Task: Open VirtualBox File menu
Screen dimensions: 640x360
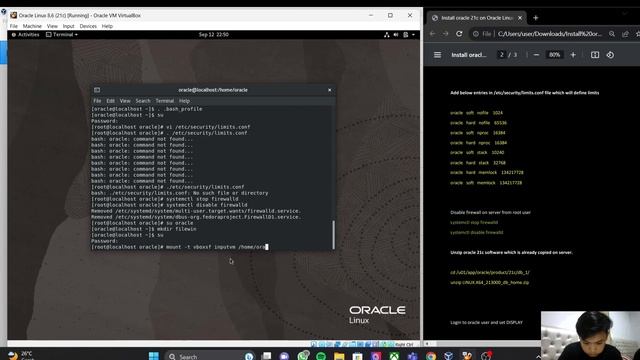Action: [x=13, y=26]
